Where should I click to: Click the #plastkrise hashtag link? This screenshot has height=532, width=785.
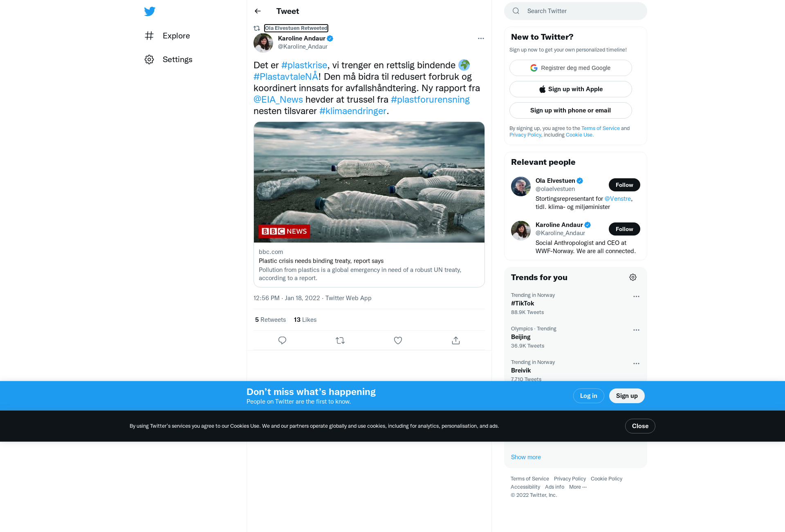pos(304,65)
